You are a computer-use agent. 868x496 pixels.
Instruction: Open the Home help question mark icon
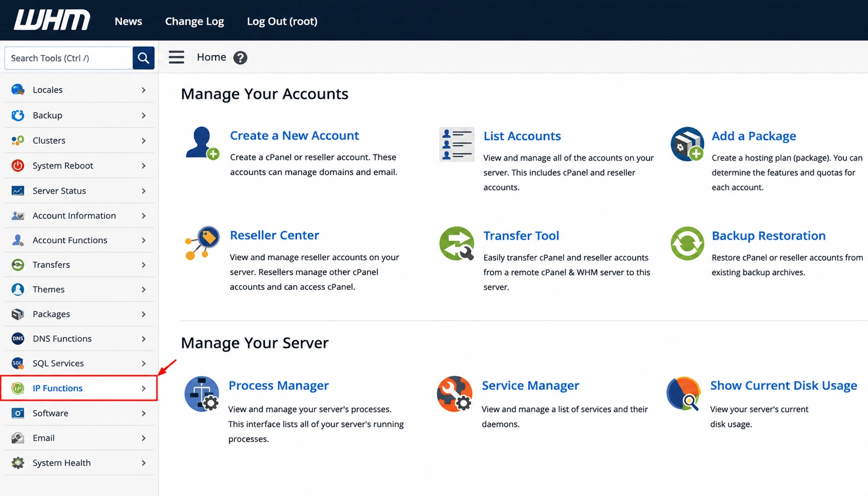(x=240, y=58)
